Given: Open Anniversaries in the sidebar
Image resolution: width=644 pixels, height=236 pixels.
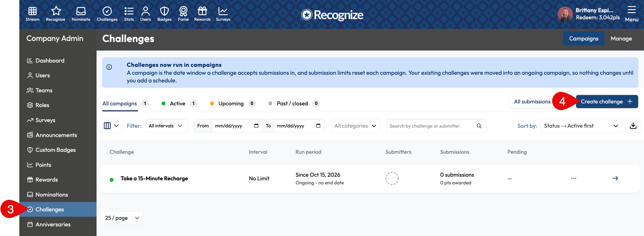Looking at the screenshot, I should coord(58,224).
